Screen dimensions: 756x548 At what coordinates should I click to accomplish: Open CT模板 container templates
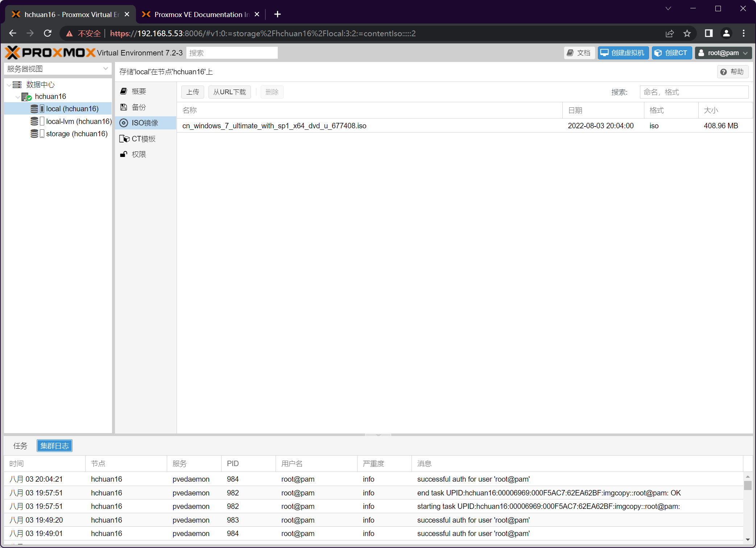click(x=143, y=139)
